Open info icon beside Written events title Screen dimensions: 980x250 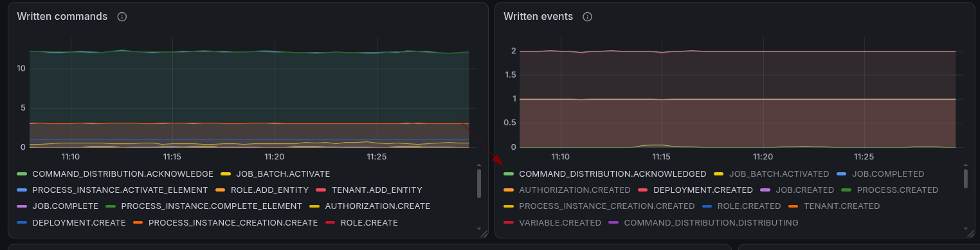[587, 17]
